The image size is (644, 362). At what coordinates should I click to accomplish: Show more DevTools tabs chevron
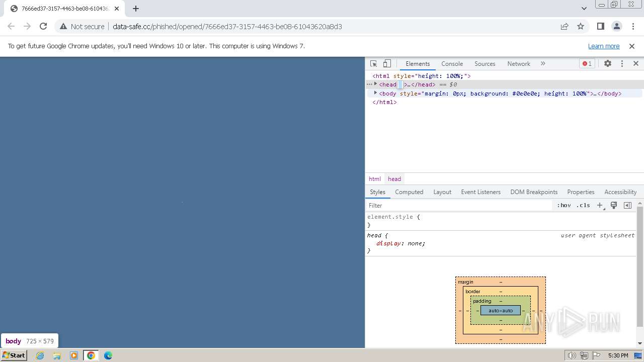point(543,64)
